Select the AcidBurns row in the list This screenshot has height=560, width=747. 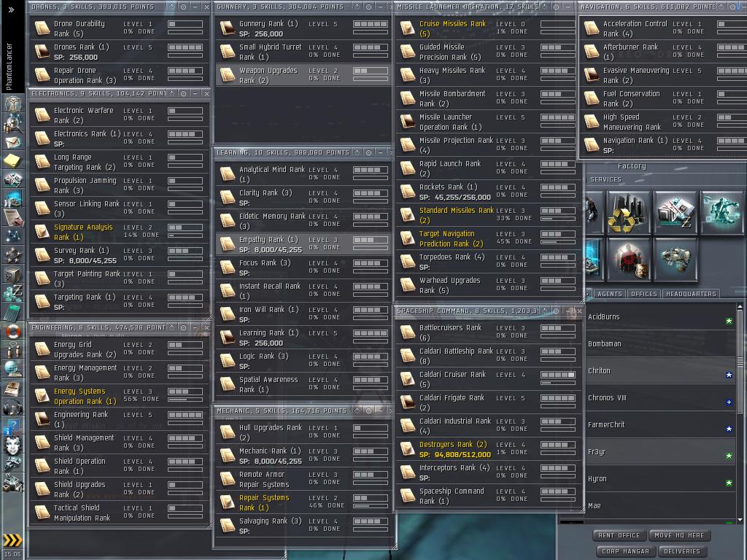coord(659,317)
